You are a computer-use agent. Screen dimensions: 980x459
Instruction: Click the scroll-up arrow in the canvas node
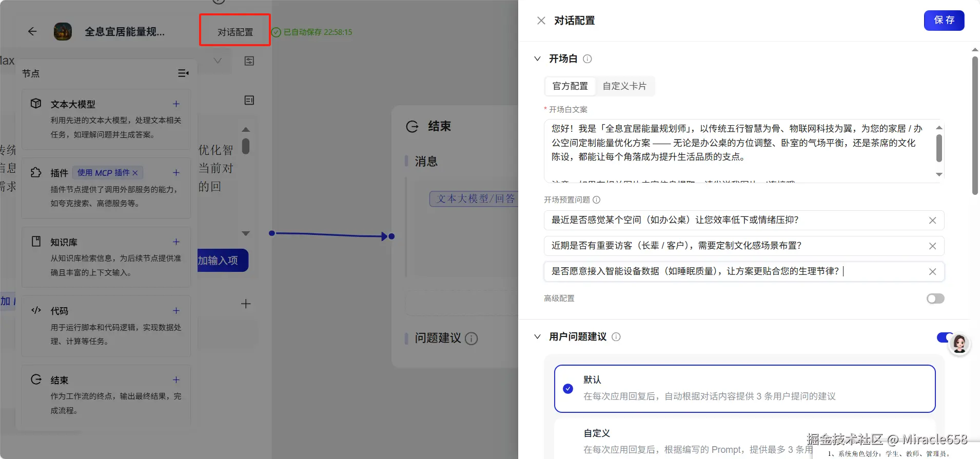pos(246,130)
